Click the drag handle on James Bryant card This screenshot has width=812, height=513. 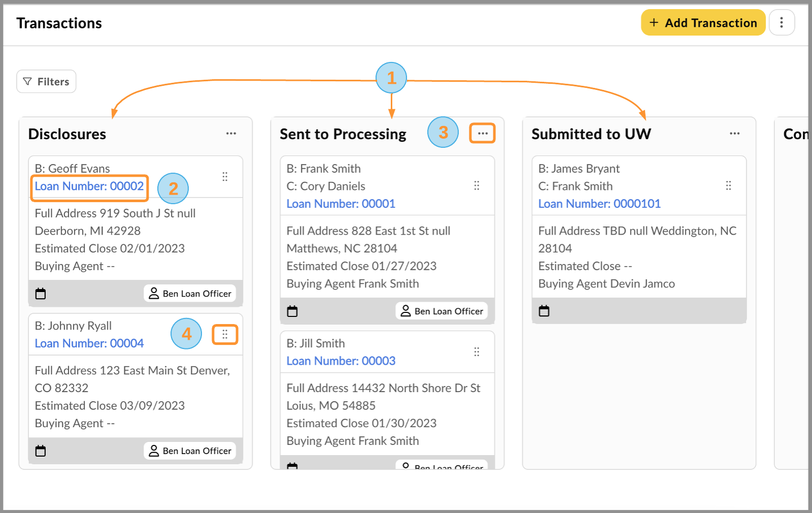(728, 186)
